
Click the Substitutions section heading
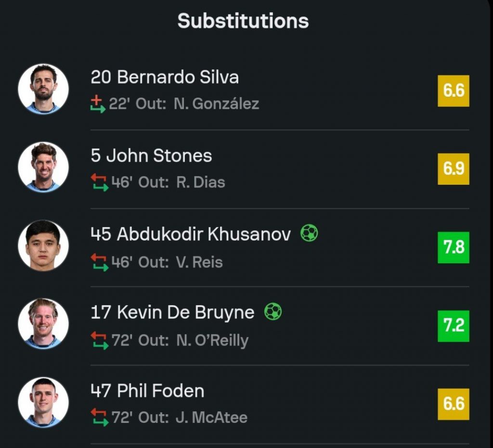pyautogui.click(x=243, y=21)
